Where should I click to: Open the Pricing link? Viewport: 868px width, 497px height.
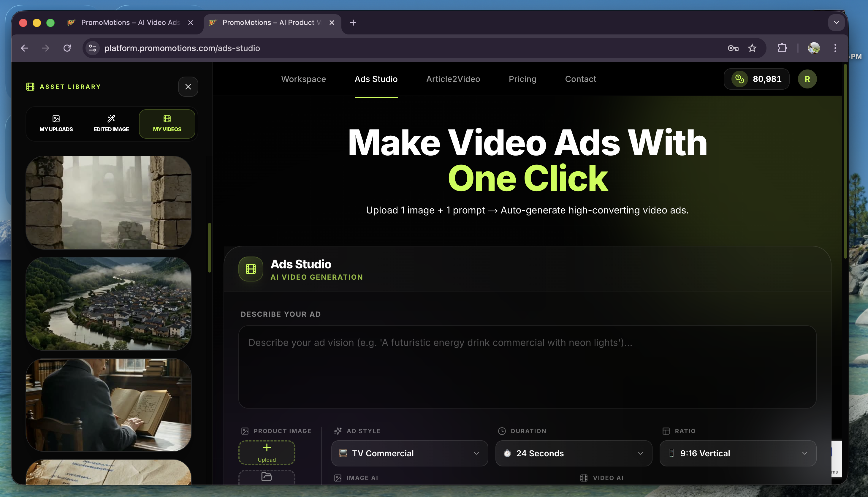point(522,79)
